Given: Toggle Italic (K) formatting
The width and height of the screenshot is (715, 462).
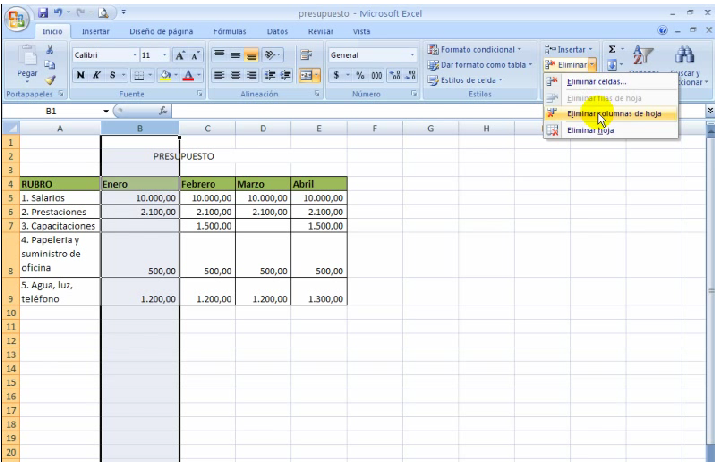Looking at the screenshot, I should click(95, 75).
